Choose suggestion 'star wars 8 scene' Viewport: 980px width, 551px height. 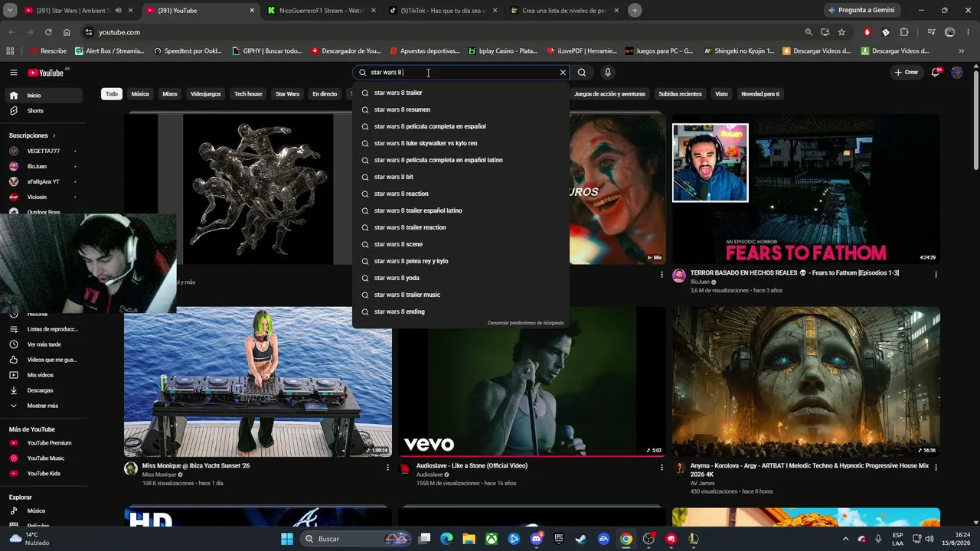click(461, 244)
